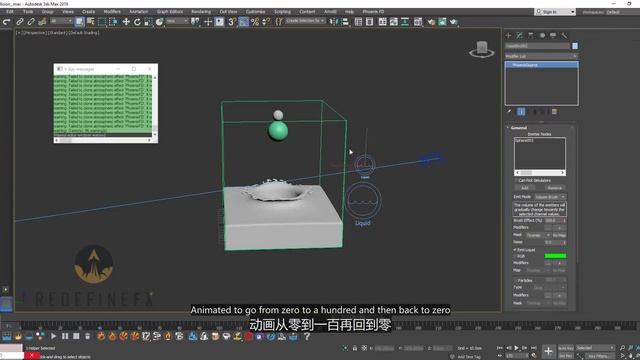Switch to the Hierarchy command panel tab
Image resolution: width=640 pixels, height=360 pixels.
click(531, 36)
